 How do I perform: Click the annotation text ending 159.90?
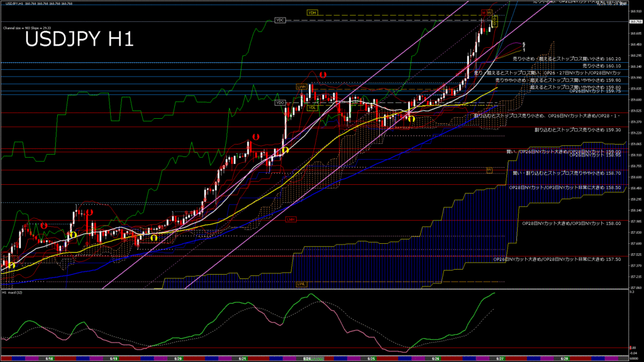(x=558, y=80)
